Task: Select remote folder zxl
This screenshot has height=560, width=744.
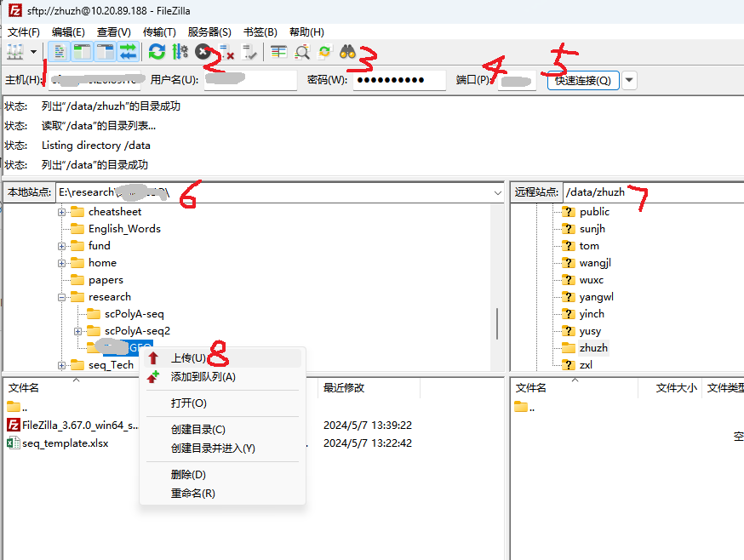Action: pos(586,365)
